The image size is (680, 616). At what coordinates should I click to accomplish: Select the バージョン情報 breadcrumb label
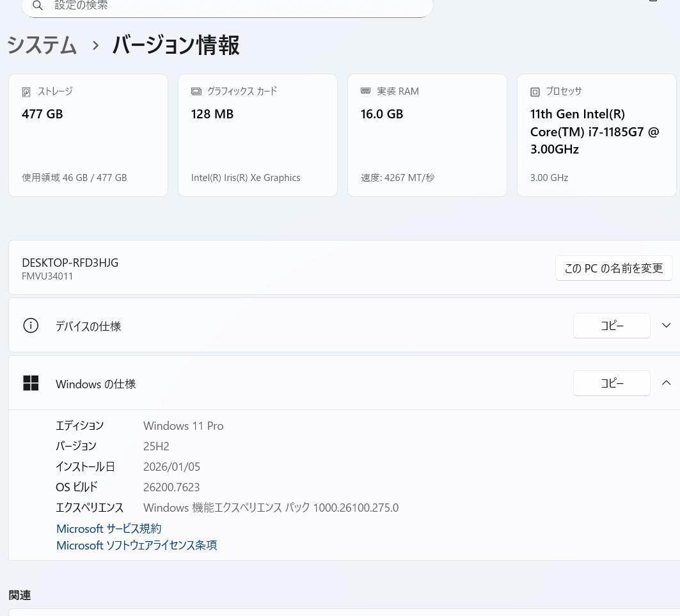click(175, 45)
